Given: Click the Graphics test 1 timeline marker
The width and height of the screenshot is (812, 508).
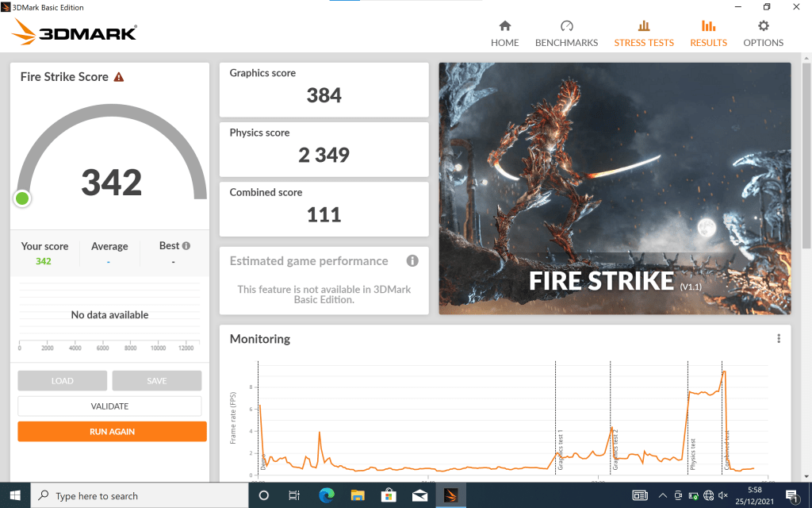Looking at the screenshot, I should [560, 449].
